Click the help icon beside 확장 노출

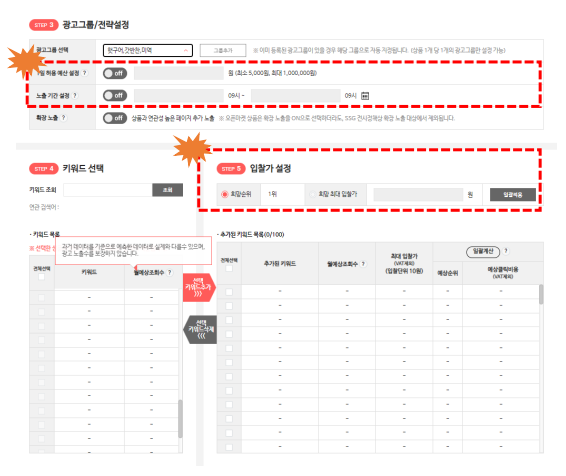tap(64, 118)
